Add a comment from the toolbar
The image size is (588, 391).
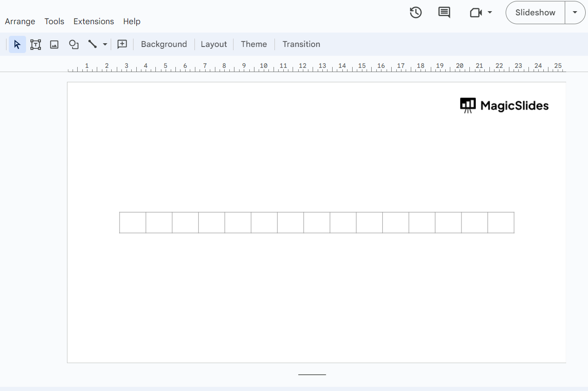(x=122, y=44)
